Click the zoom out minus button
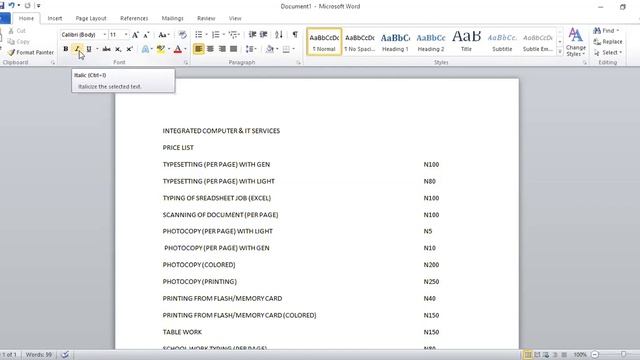640x360 pixels. pos(595,355)
